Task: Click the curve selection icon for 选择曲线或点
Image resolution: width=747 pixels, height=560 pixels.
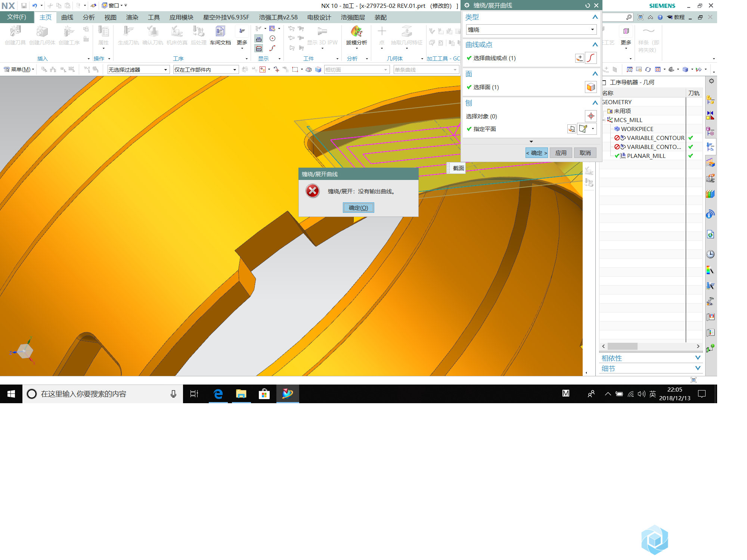Action: (591, 58)
